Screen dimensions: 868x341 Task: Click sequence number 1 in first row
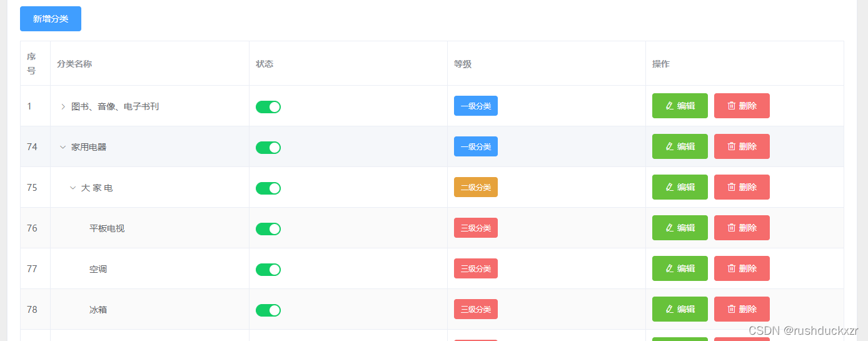[x=29, y=106]
